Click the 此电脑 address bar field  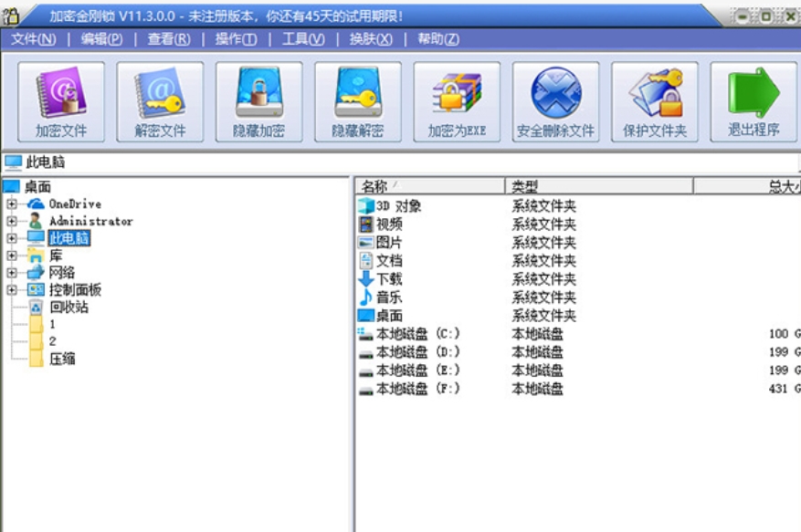[400, 162]
